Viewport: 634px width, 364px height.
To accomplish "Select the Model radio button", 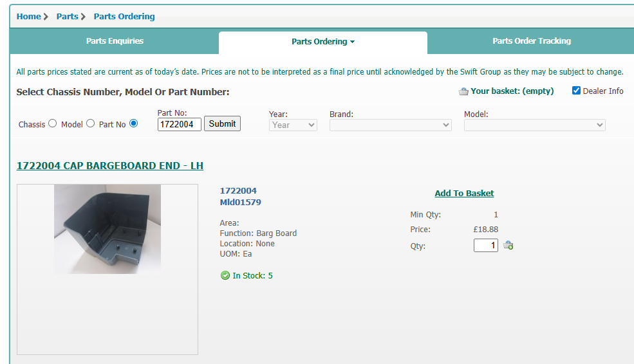I will 91,123.
